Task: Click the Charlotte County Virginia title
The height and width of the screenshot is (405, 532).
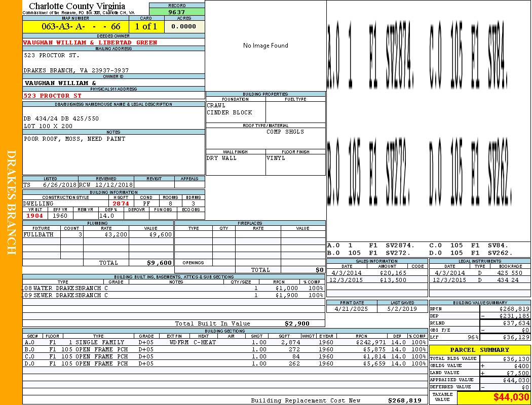Action: 77,6
